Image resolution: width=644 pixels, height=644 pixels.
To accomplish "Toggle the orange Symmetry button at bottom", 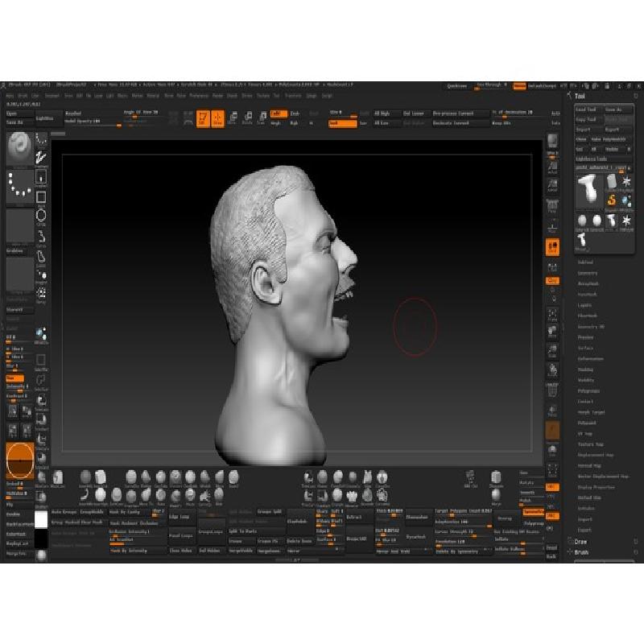I will click(x=533, y=512).
